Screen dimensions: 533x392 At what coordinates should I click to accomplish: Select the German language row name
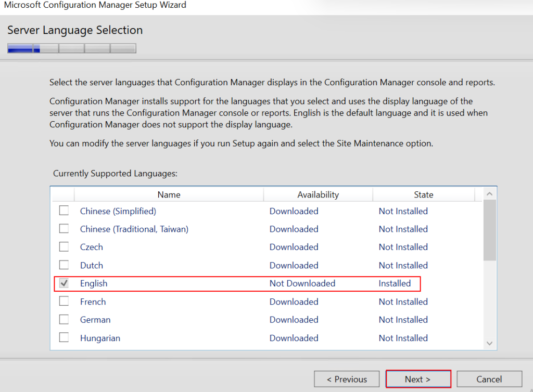click(x=95, y=320)
